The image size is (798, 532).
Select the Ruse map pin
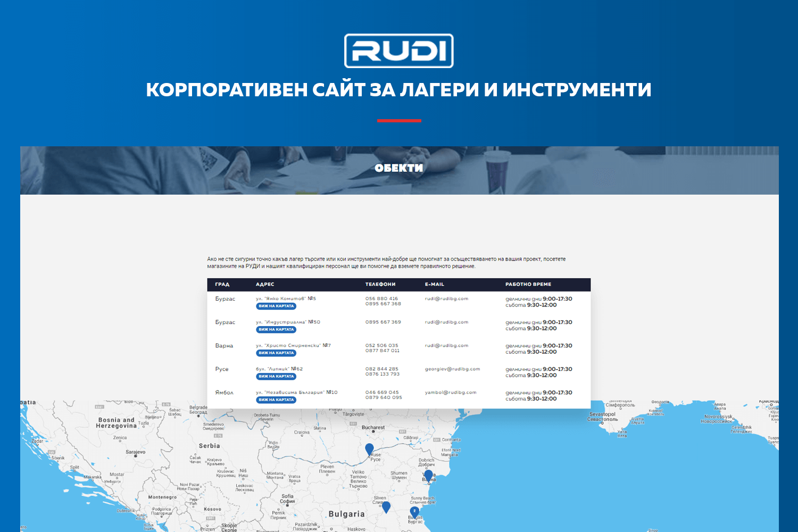pos(368,451)
